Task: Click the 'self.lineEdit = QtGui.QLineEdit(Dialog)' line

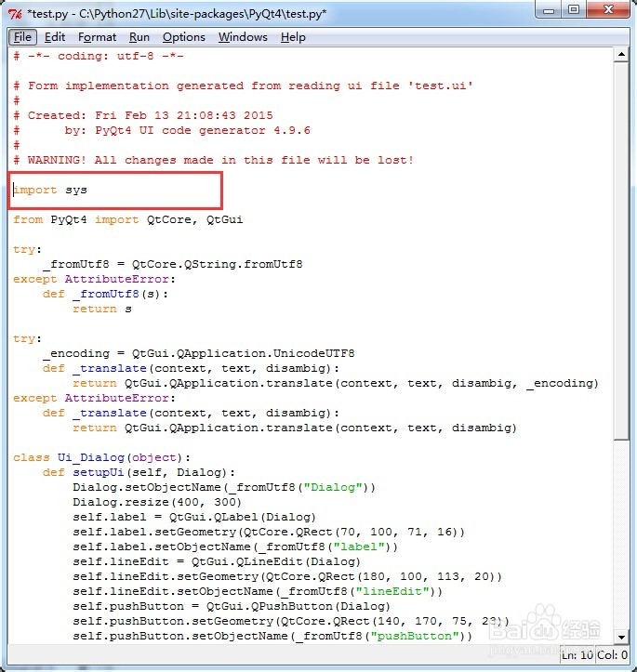Action: [217, 561]
